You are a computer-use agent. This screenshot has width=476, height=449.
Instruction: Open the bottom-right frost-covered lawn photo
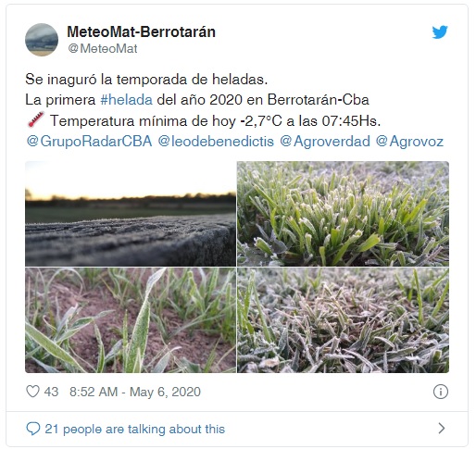(343, 320)
